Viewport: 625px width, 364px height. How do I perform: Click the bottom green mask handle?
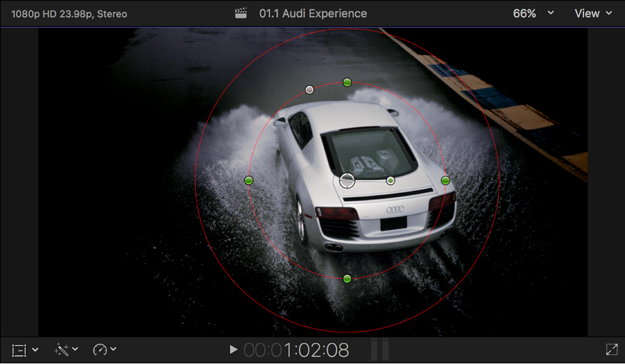point(347,279)
